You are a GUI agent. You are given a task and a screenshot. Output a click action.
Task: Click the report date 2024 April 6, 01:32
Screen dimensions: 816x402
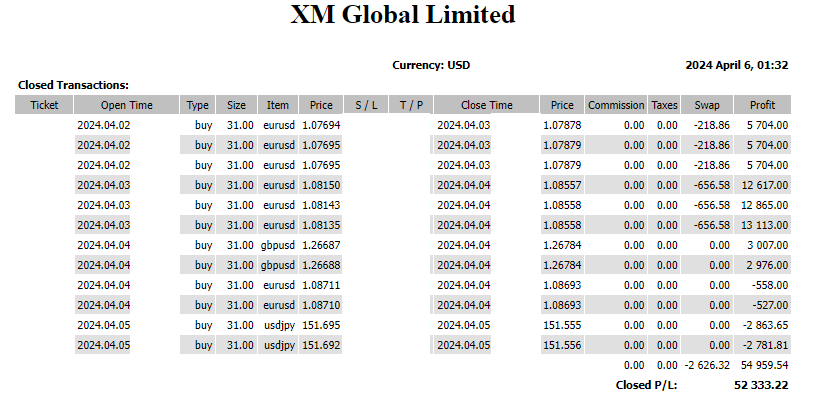click(x=737, y=65)
